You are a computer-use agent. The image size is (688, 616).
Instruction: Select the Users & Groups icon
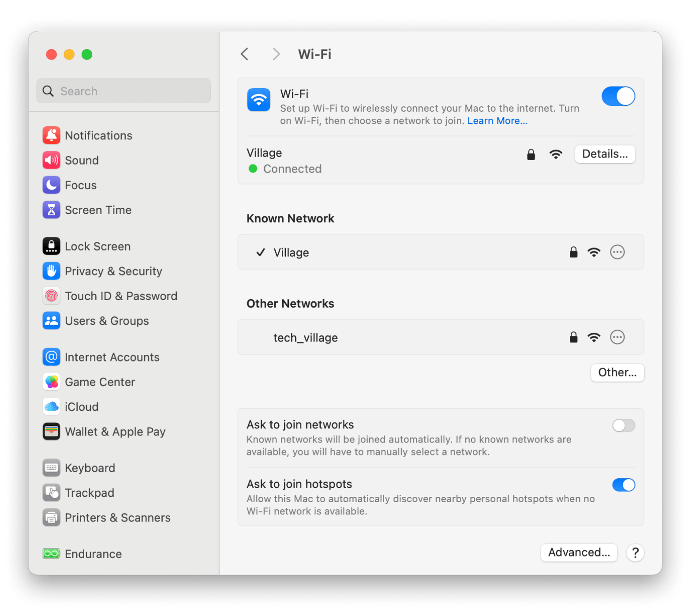(x=51, y=321)
